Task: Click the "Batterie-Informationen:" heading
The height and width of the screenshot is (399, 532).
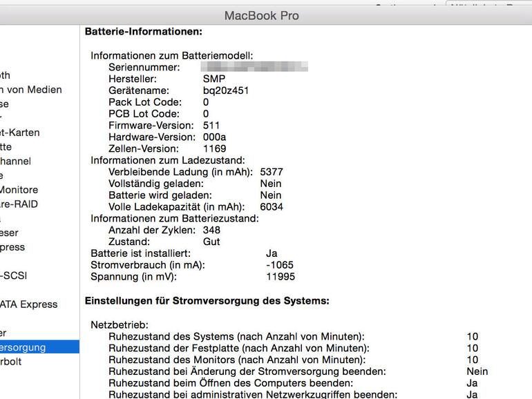Action: coord(144,32)
